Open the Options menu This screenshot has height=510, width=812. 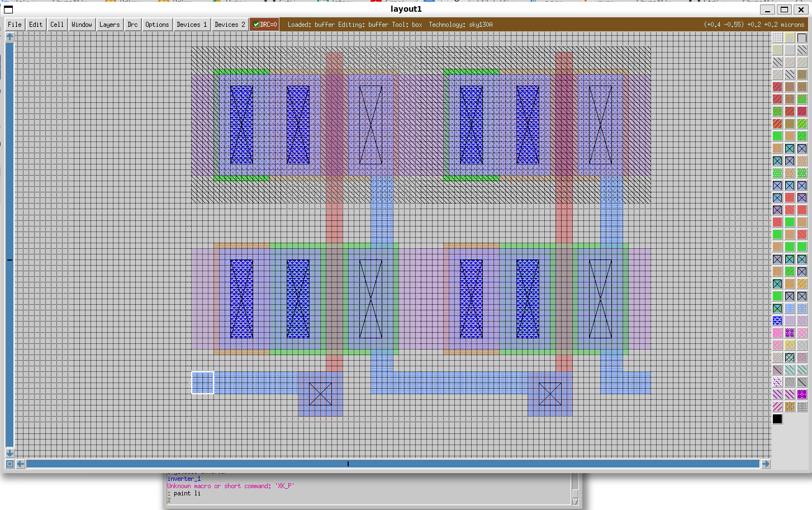click(157, 25)
